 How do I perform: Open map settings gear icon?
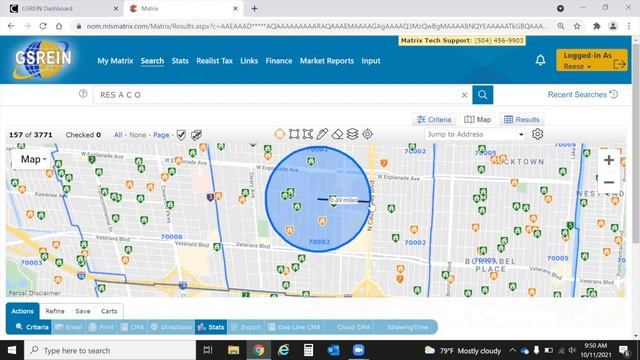click(x=538, y=134)
